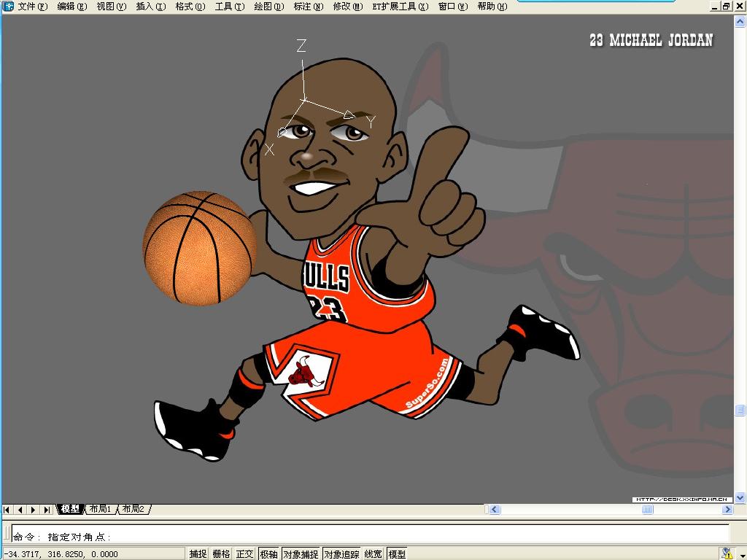This screenshot has width=747, height=560.
Task: Click the coordinates readout -34.3717, 316.8250
Action: pyautogui.click(x=60, y=554)
